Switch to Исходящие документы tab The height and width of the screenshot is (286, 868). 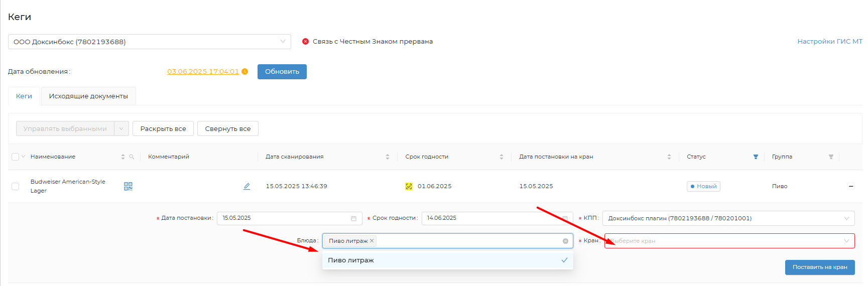[88, 96]
